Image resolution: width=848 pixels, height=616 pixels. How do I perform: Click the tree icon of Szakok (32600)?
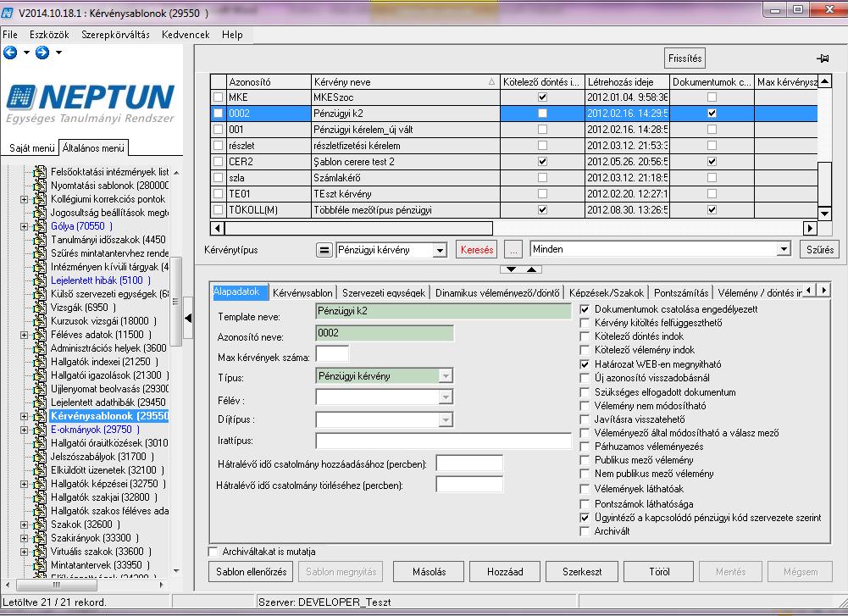(40, 524)
